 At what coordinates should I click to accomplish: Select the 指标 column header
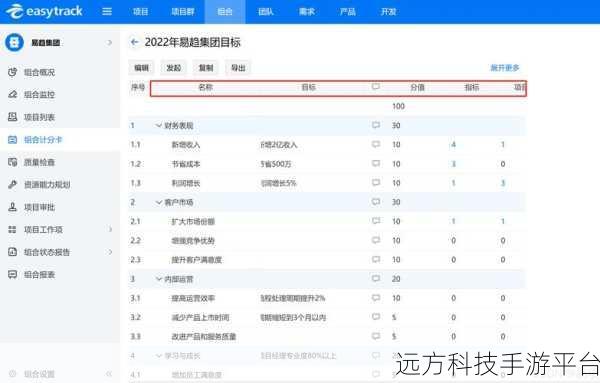471,87
